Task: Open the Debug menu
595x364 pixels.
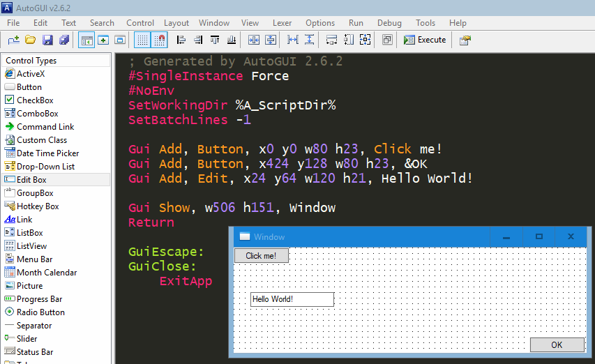Action: pyautogui.click(x=389, y=23)
